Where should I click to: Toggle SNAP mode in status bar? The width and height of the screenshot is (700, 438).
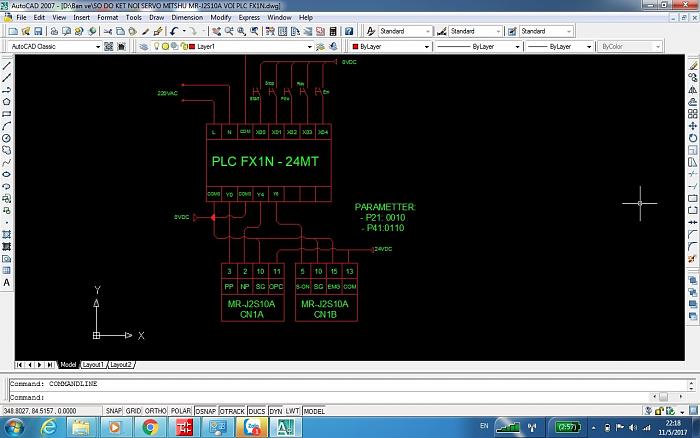click(x=113, y=411)
